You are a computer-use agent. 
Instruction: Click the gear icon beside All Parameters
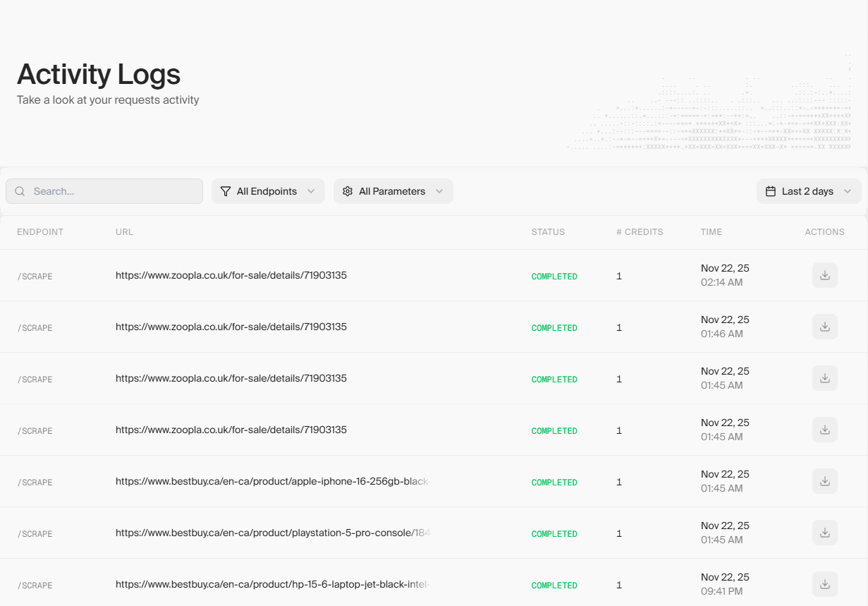point(347,190)
